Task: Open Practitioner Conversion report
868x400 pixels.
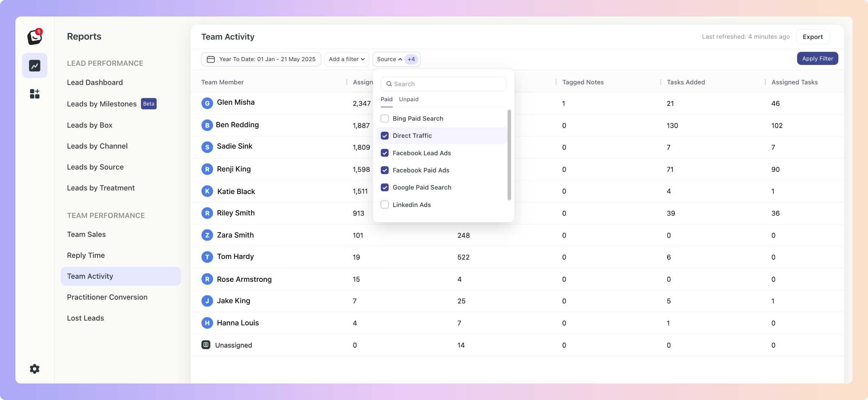Action: click(107, 297)
